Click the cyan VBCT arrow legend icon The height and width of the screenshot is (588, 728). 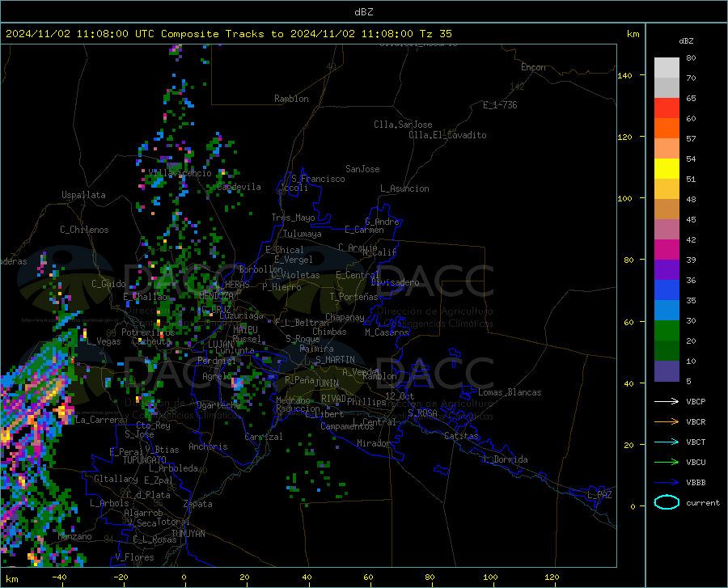click(667, 442)
